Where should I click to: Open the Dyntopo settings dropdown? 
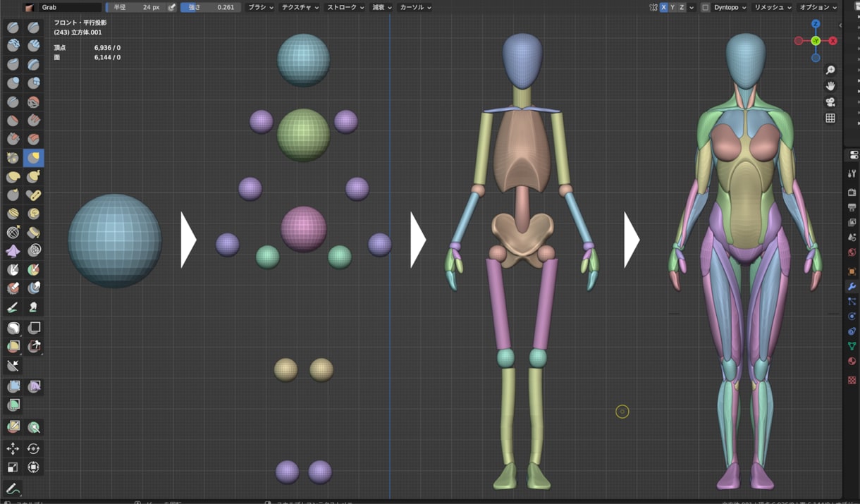point(729,7)
